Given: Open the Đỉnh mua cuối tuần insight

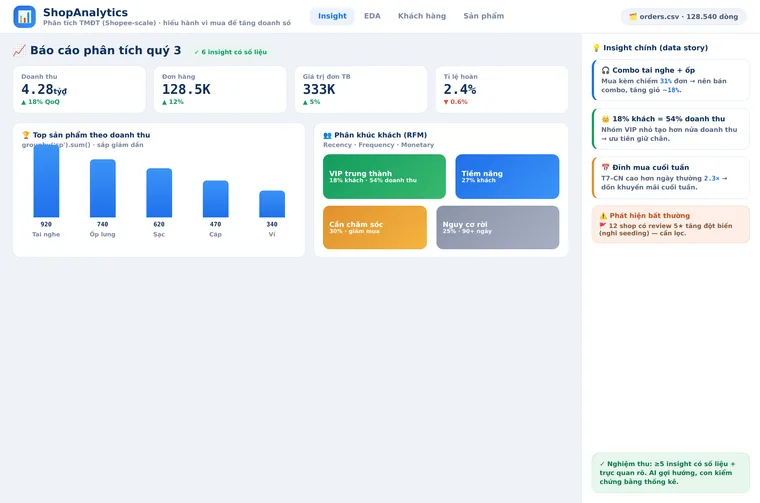Looking at the screenshot, I should coord(671,177).
